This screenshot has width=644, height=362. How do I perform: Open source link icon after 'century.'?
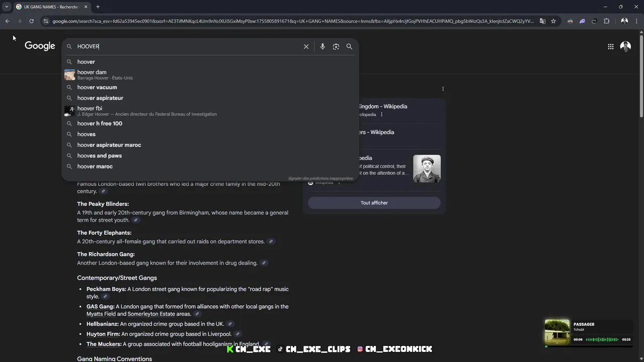[103, 191]
